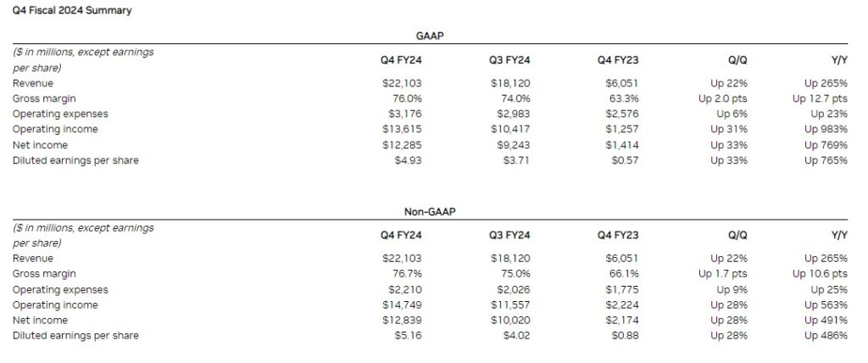Select GAAP diluted EPS $4.93 cell

pyautogui.click(x=408, y=160)
